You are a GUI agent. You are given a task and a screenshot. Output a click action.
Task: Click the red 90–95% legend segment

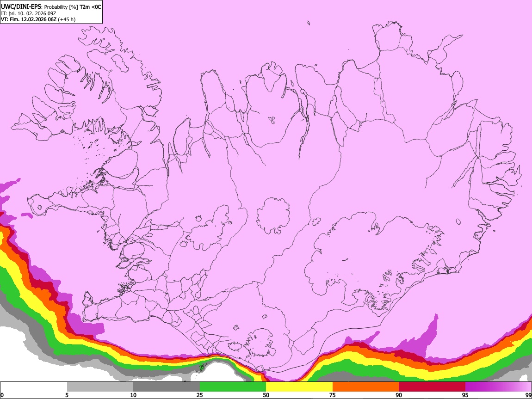tap(432, 387)
